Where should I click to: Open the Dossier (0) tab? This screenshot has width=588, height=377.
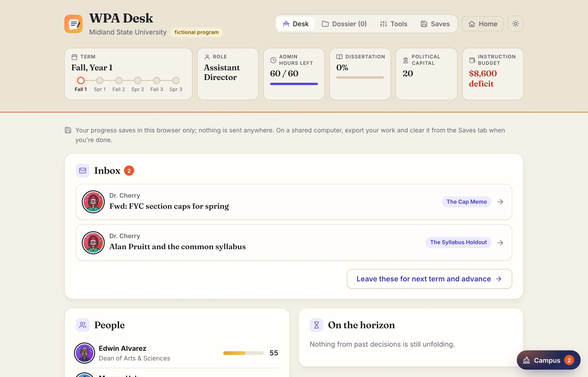(x=344, y=24)
